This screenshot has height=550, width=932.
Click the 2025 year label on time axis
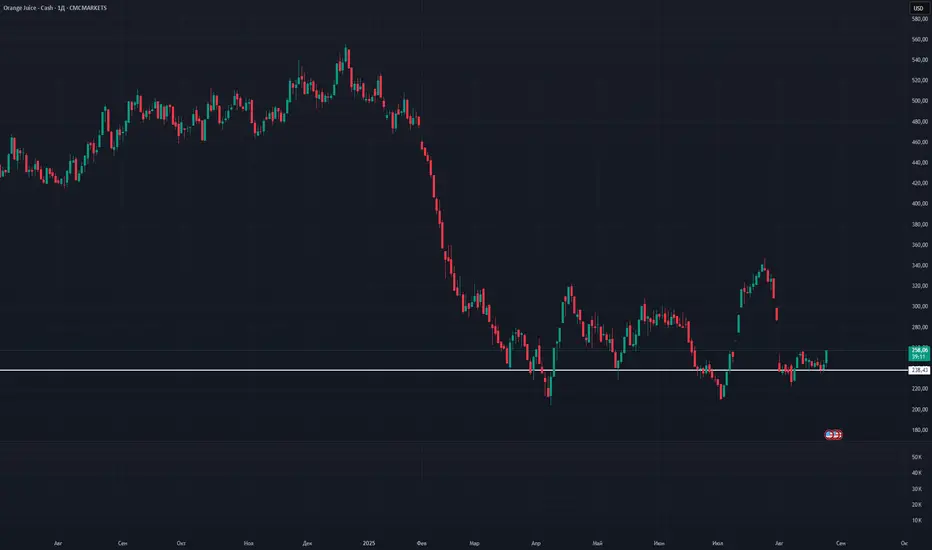pyautogui.click(x=369, y=543)
